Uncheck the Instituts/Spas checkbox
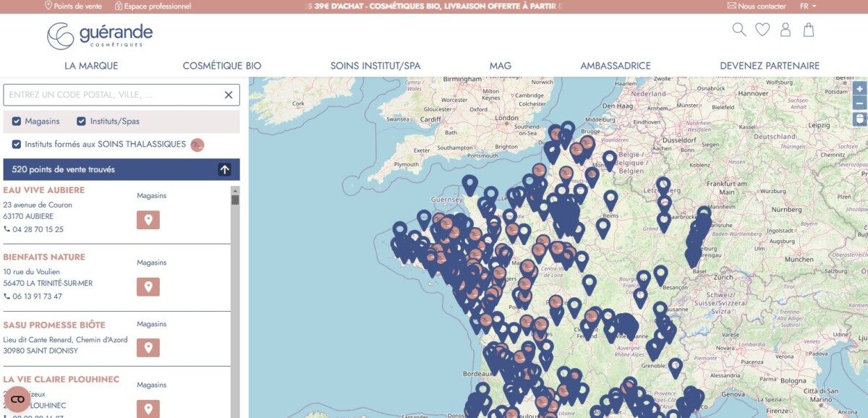This screenshot has height=418, width=868. tap(81, 121)
